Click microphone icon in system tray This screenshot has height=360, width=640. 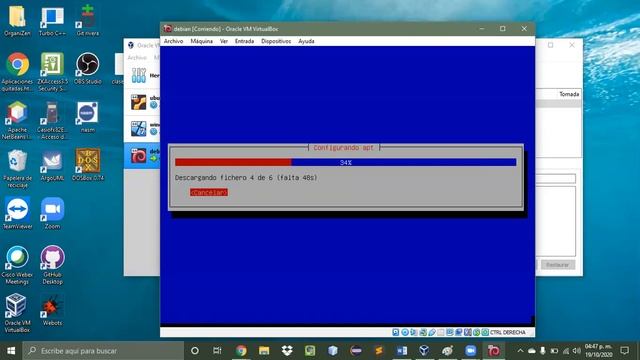pyautogui.click(x=542, y=351)
